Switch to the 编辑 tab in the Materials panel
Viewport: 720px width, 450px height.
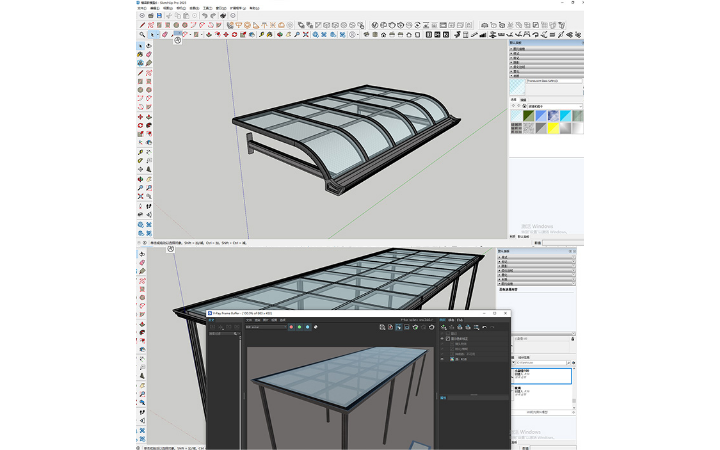coord(523,100)
